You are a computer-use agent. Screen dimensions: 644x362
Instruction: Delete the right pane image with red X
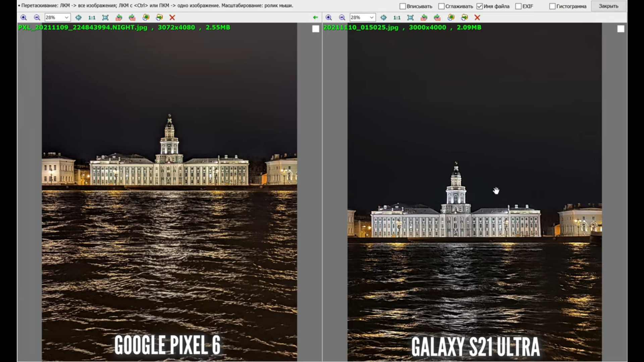[x=477, y=17]
